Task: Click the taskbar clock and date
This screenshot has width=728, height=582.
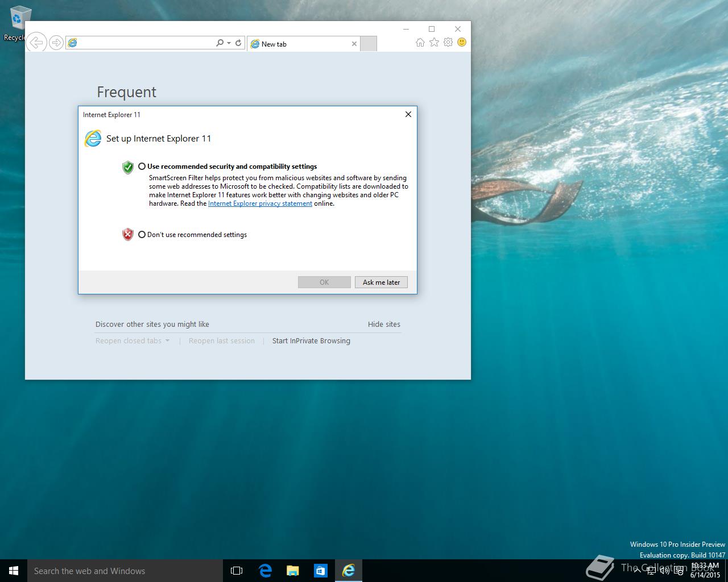Action: (x=705, y=571)
